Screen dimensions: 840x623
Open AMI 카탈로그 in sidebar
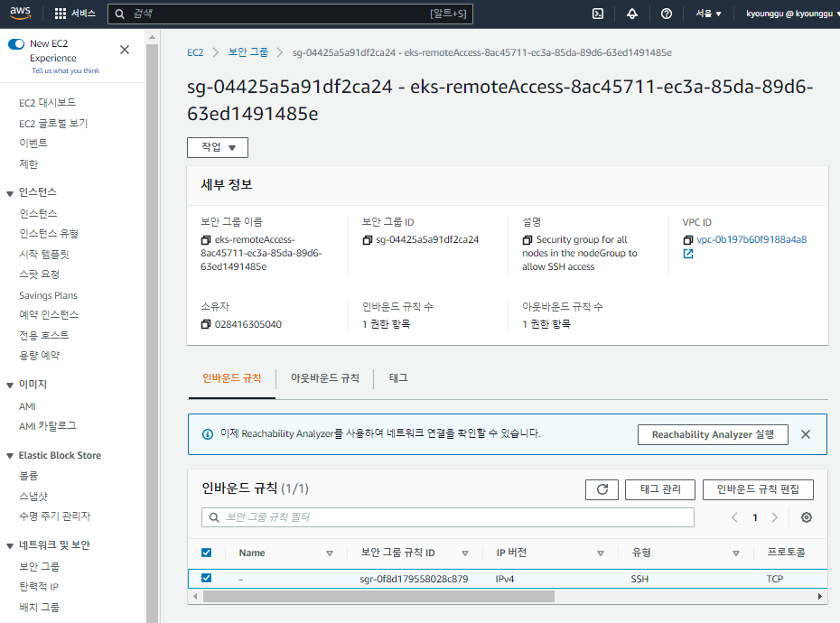point(47,426)
